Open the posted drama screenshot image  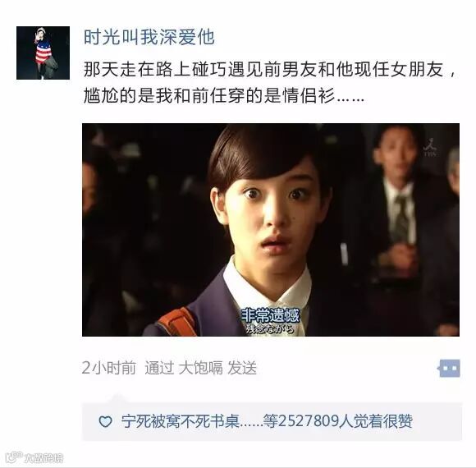tap(271, 230)
